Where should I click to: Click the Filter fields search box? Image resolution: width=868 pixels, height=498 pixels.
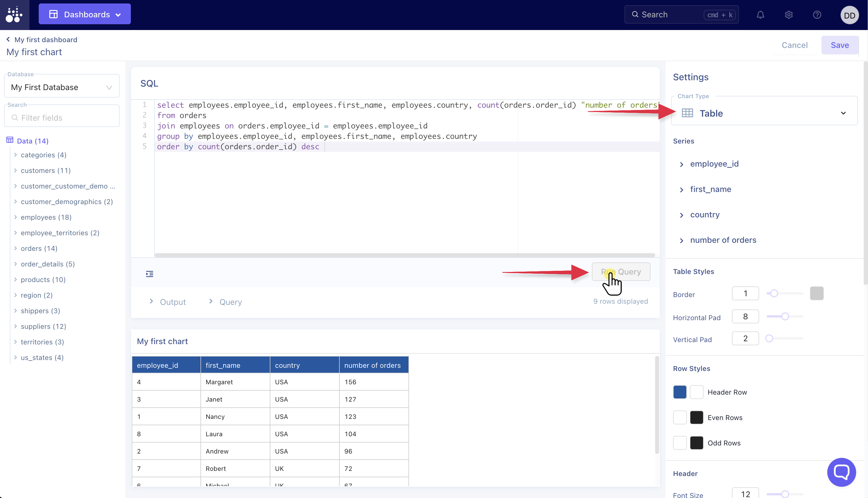click(x=62, y=118)
